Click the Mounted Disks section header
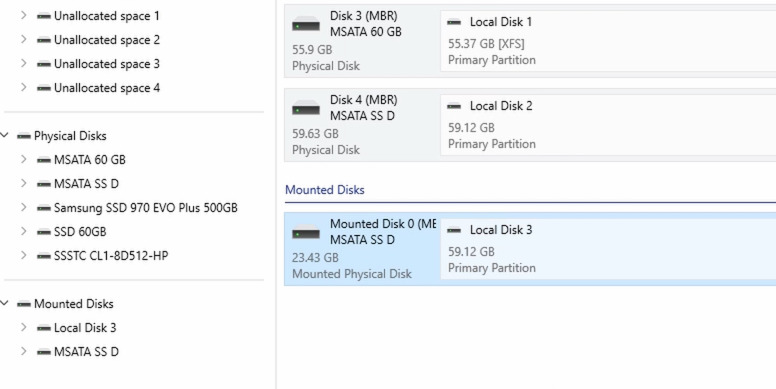 coord(325,190)
